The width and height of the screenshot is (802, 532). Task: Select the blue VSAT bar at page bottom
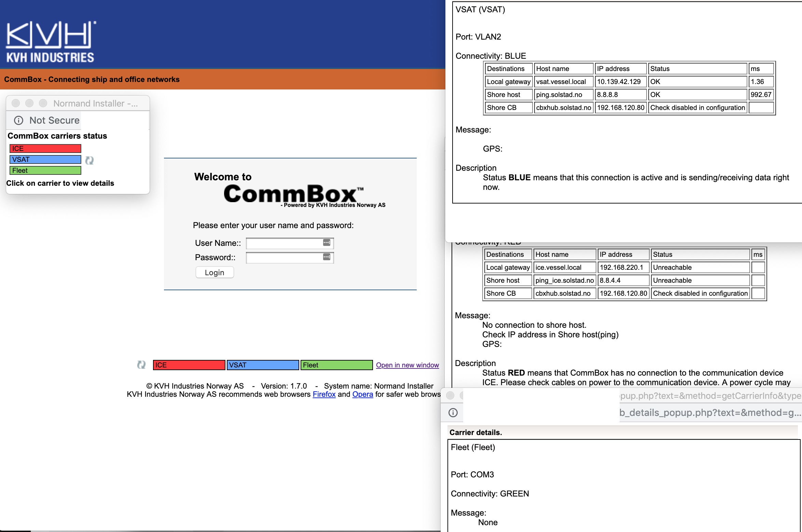(263, 365)
